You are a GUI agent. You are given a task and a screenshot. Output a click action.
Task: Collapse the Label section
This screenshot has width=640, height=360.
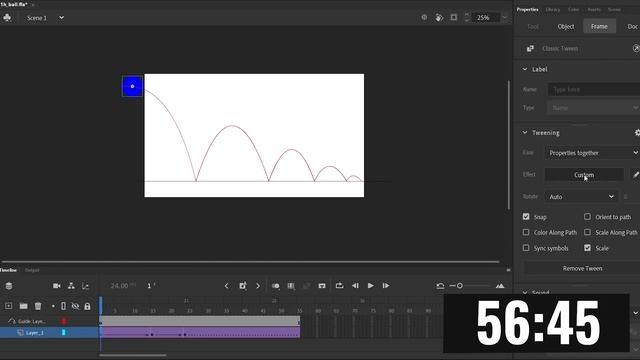click(525, 69)
